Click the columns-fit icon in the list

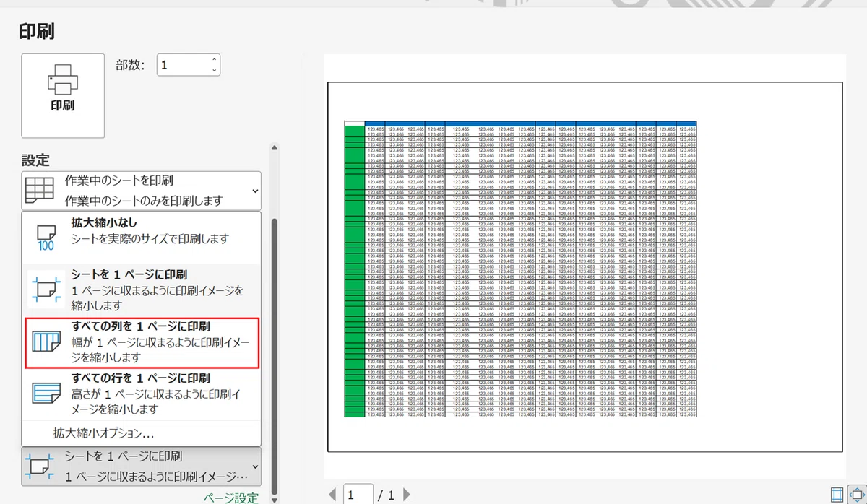point(46,343)
